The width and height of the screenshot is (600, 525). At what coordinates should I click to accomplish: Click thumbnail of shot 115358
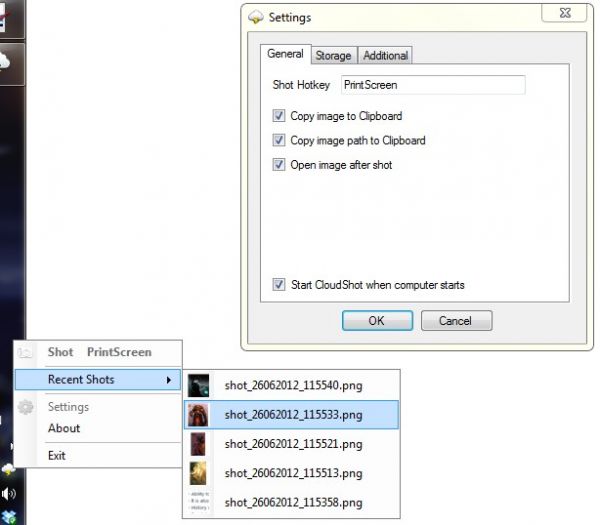point(199,502)
